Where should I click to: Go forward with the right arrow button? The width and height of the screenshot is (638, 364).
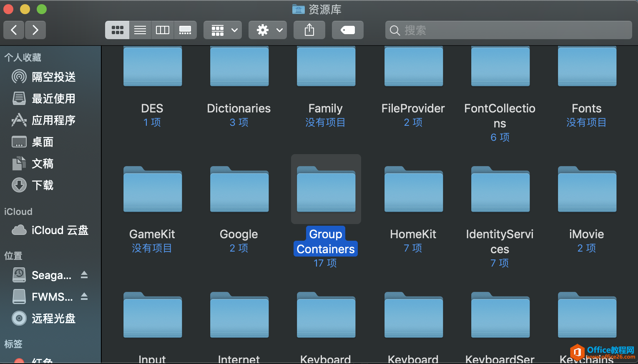click(x=35, y=30)
